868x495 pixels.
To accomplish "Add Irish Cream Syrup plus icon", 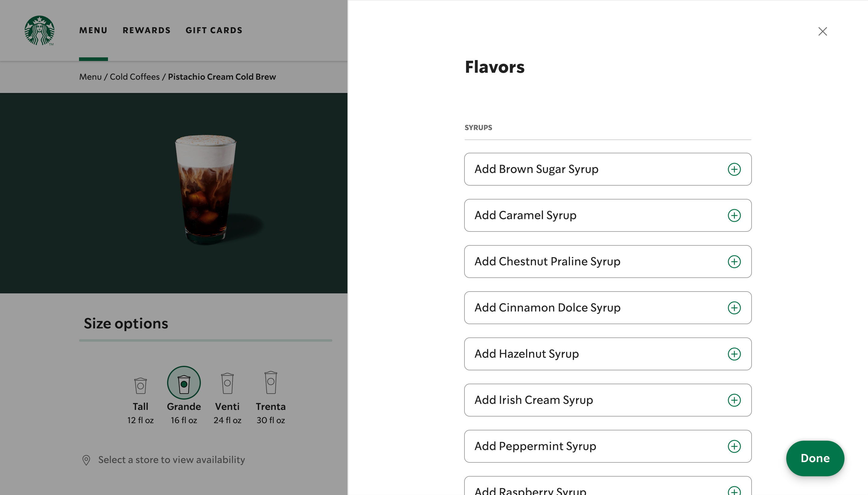I will click(734, 400).
